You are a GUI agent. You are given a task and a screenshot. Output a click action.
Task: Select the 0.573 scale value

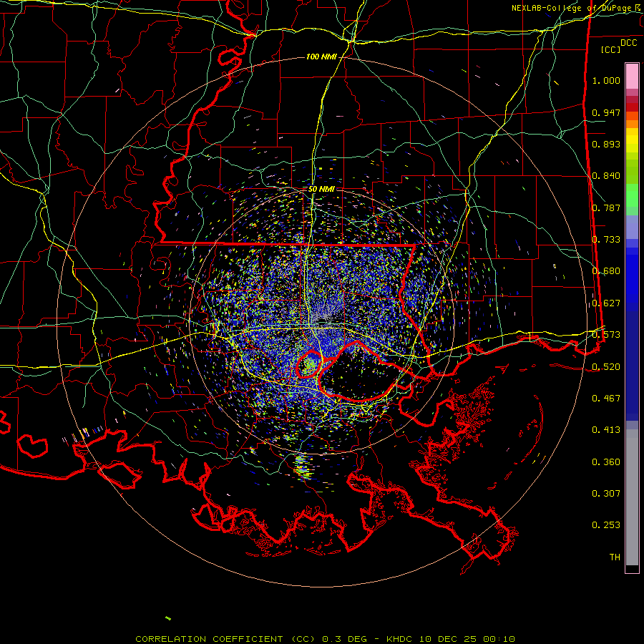point(606,335)
